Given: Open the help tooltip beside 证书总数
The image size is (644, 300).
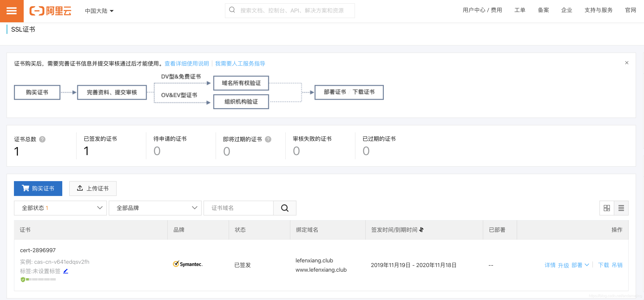Looking at the screenshot, I should [x=43, y=139].
